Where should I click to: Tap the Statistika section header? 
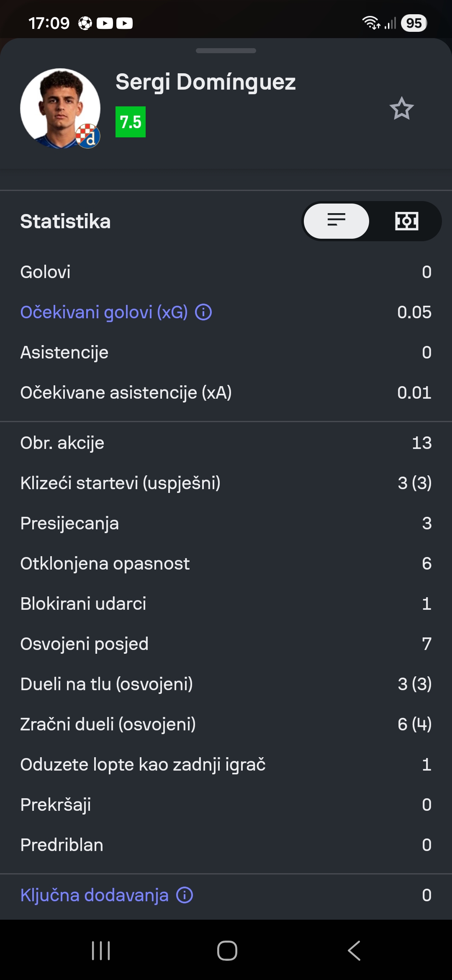(x=66, y=222)
